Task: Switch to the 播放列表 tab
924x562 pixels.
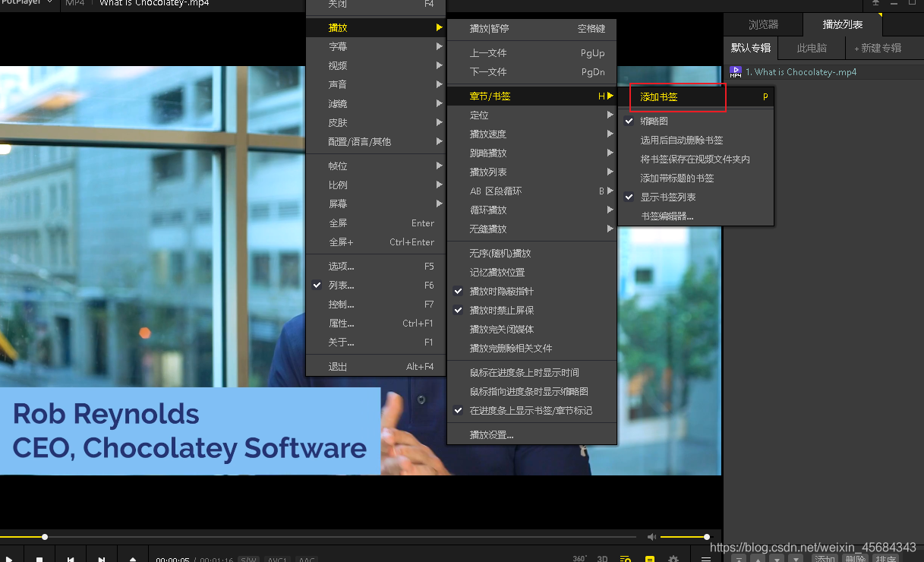Action: (x=843, y=25)
